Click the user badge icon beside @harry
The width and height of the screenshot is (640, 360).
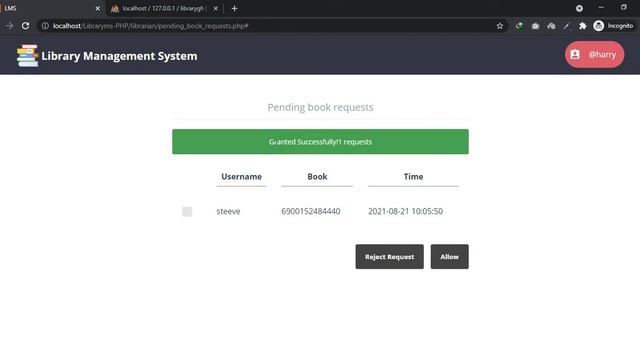pyautogui.click(x=575, y=54)
